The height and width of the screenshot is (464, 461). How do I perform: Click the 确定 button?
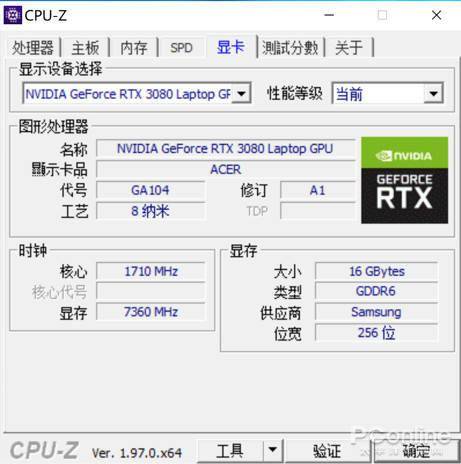coord(416,451)
